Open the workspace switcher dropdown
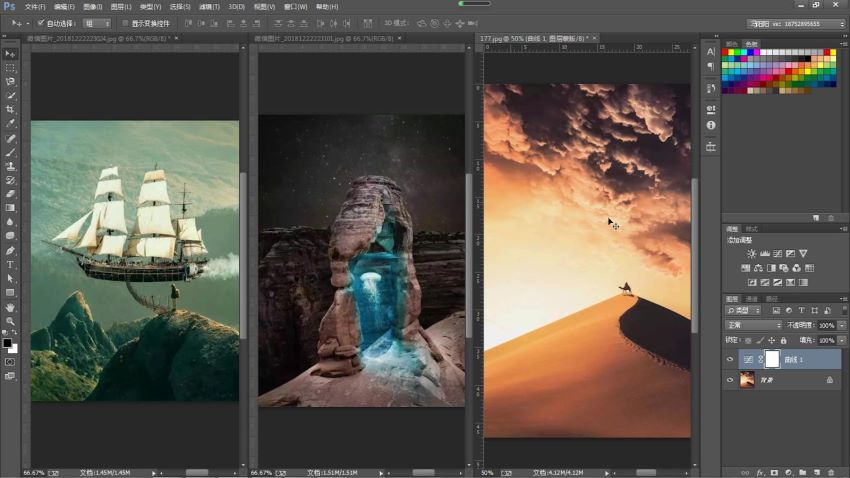Image resolution: width=850 pixels, height=478 pixels. pyautogui.click(x=796, y=24)
